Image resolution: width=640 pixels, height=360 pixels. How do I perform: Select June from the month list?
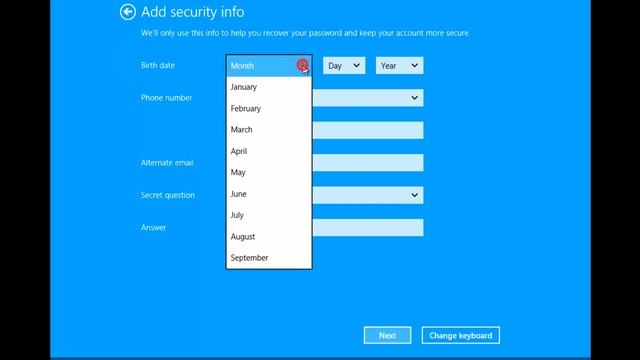pos(269,194)
